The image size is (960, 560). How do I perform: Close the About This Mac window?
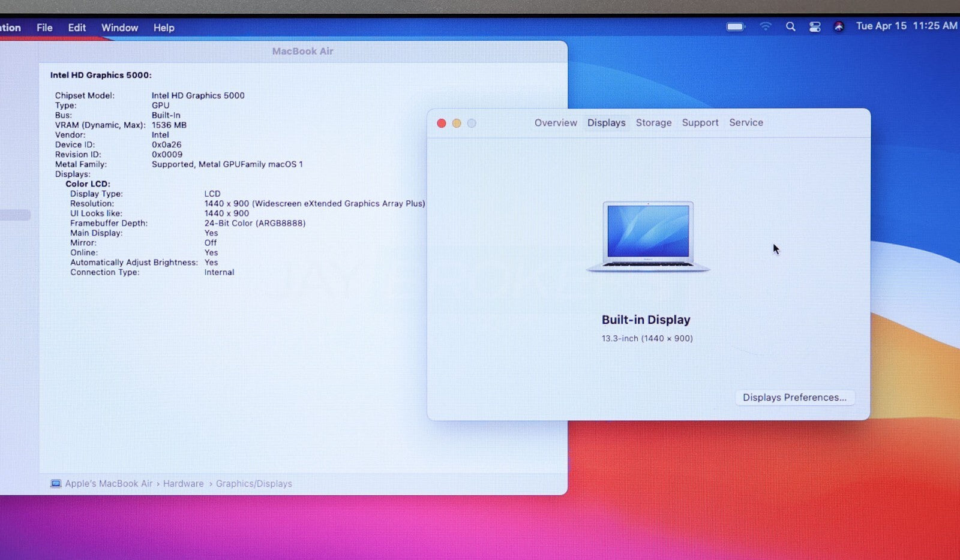442,123
